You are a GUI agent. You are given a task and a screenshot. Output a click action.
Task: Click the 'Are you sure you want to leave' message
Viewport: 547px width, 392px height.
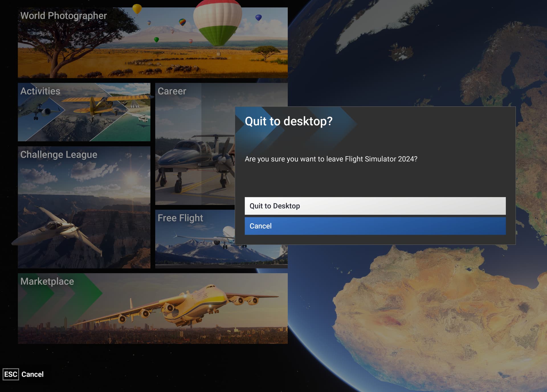[331, 159]
